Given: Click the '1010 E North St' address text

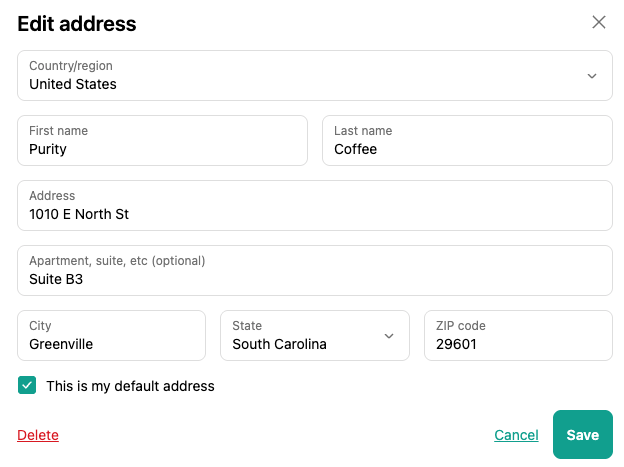Looking at the screenshot, I should [79, 214].
